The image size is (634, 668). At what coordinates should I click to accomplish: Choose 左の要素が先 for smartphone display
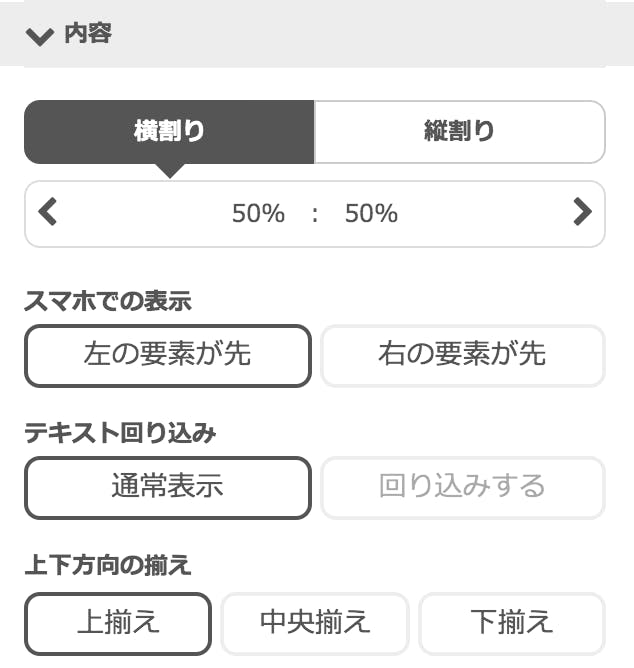point(168,356)
